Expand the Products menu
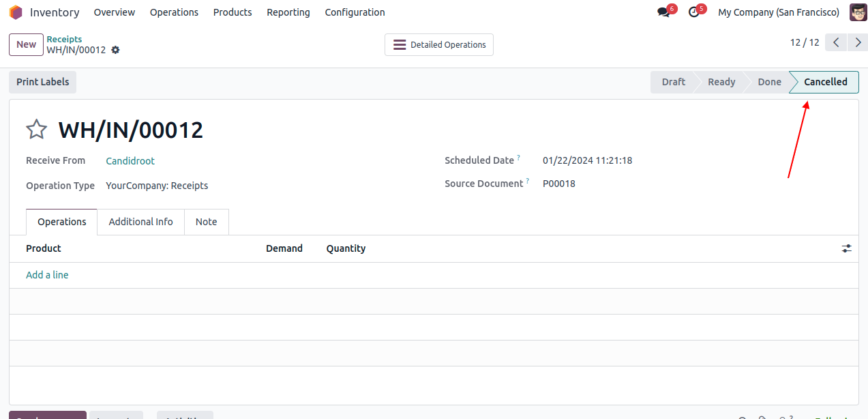This screenshot has width=868, height=419. pyautogui.click(x=233, y=12)
